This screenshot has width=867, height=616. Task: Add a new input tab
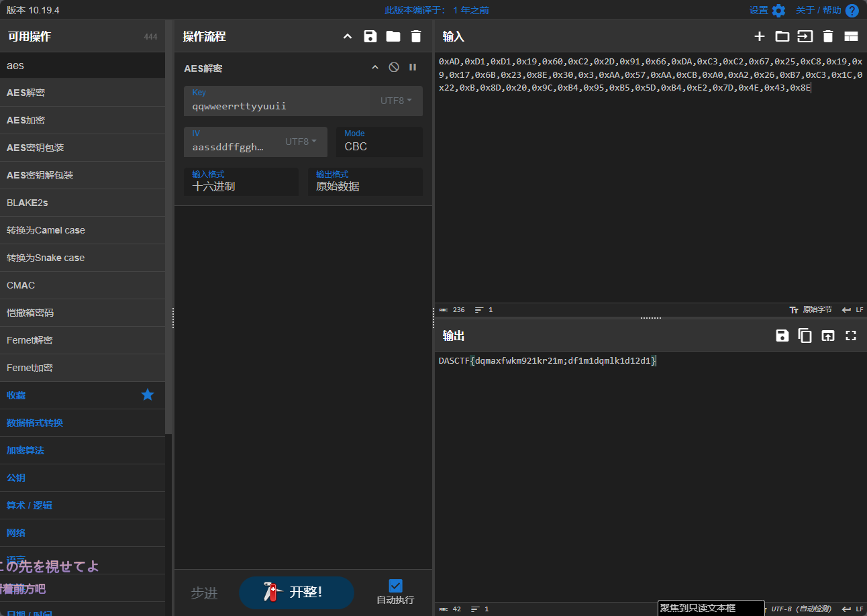click(x=759, y=36)
